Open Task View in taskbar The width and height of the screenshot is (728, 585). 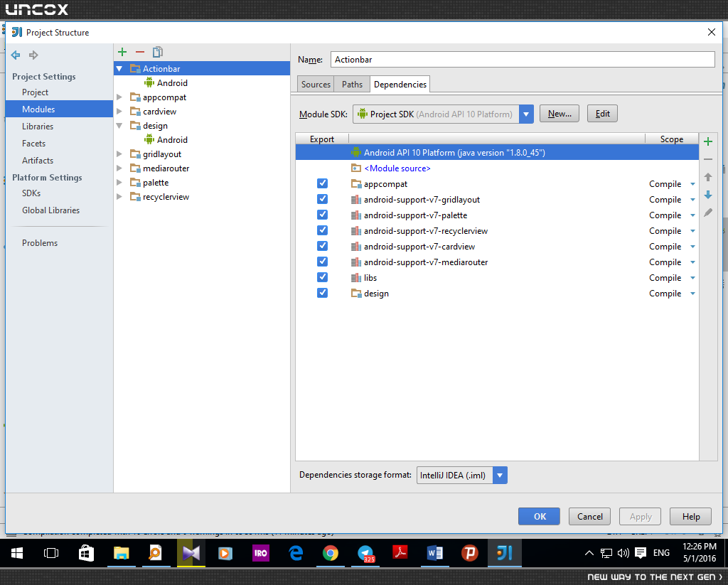point(51,553)
